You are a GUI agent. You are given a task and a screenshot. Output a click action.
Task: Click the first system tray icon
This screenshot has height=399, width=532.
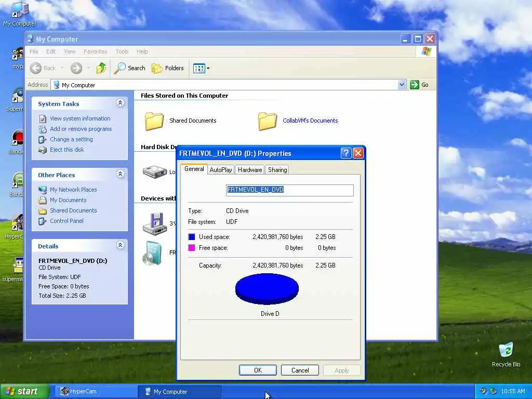(x=483, y=391)
